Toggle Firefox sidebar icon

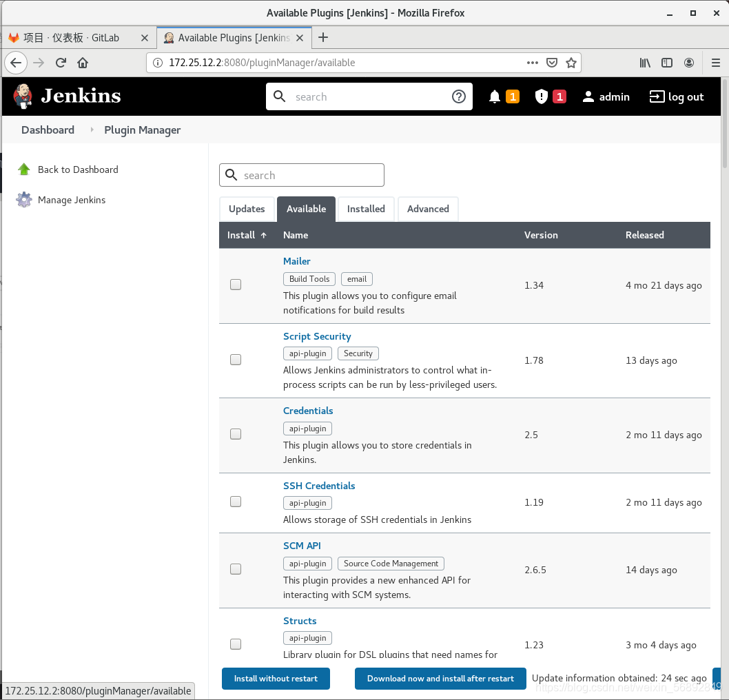coord(667,63)
